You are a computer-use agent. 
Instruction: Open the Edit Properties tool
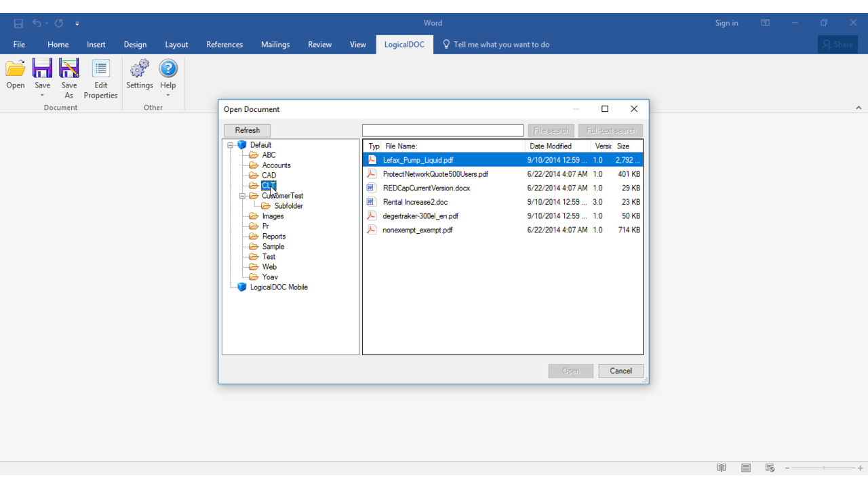100,68
